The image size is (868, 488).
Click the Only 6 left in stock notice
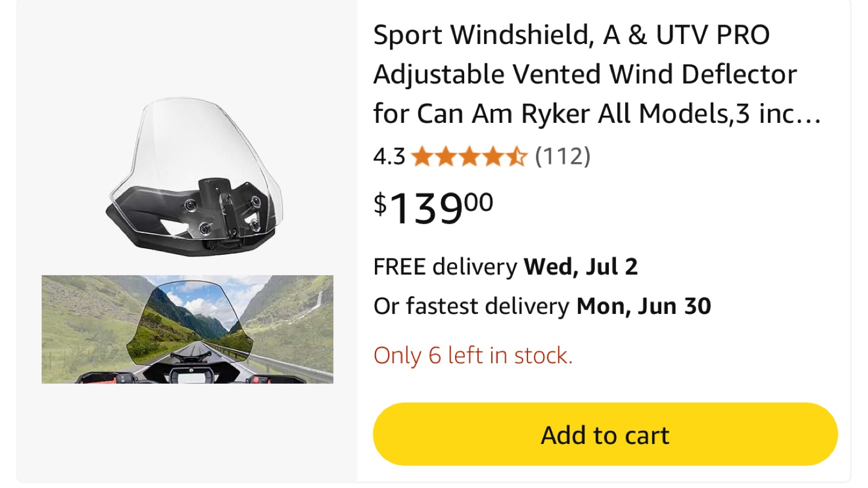tap(473, 355)
